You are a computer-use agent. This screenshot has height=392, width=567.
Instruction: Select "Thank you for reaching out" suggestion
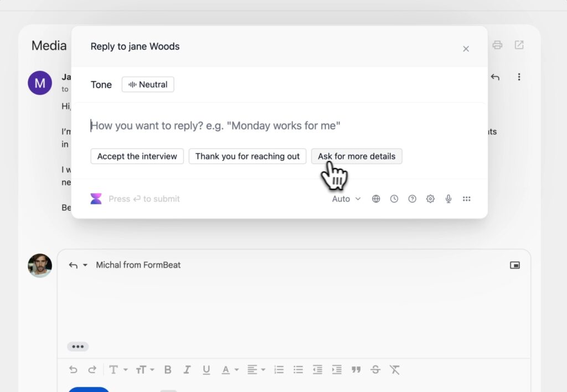(248, 156)
